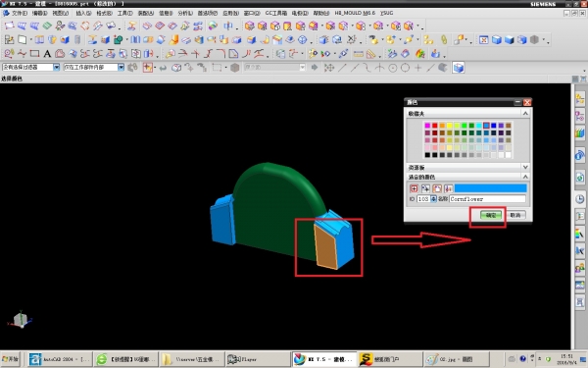Screen dimensions: 588x368
Task: Click the circle snap point icon
Action: [405, 68]
